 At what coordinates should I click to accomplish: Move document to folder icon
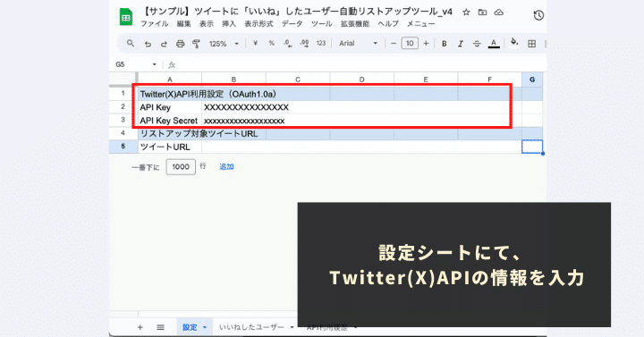[x=482, y=13]
